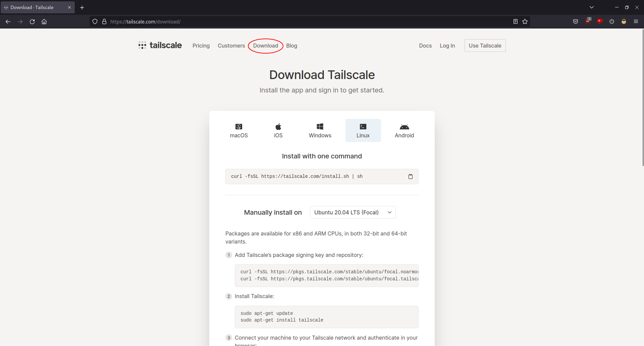Screen dimensions: 644x346
Task: Click the page vertical scrollbar
Action: pyautogui.click(x=643, y=97)
